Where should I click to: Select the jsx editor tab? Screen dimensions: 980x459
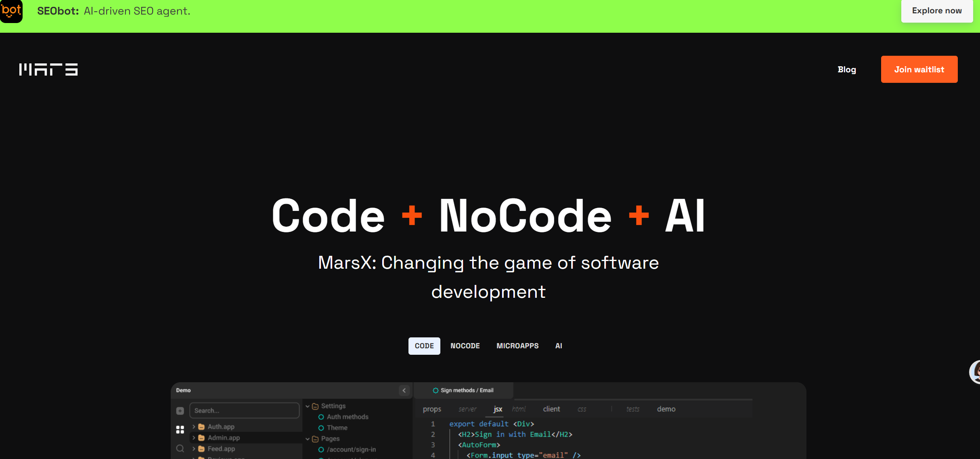[x=498, y=409]
